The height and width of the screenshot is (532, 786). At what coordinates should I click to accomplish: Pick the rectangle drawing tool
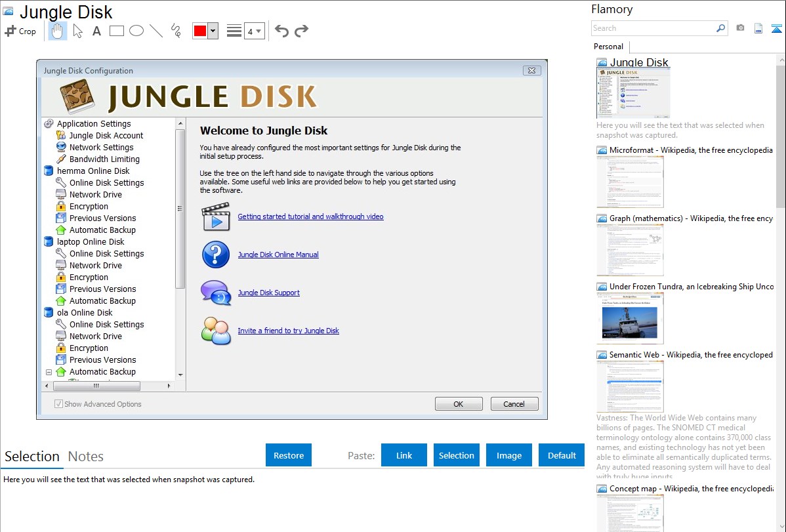click(117, 31)
